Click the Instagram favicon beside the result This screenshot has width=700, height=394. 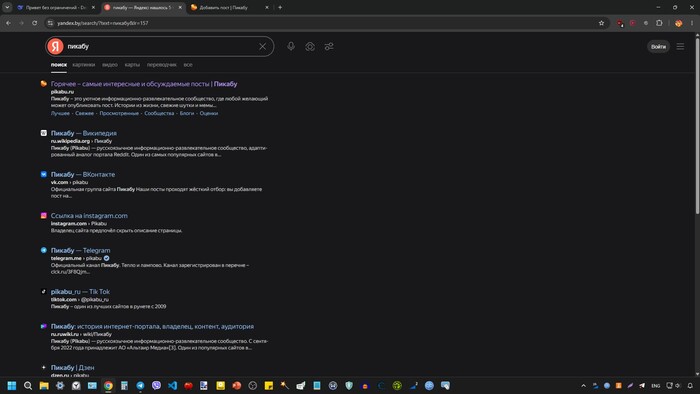(43, 216)
